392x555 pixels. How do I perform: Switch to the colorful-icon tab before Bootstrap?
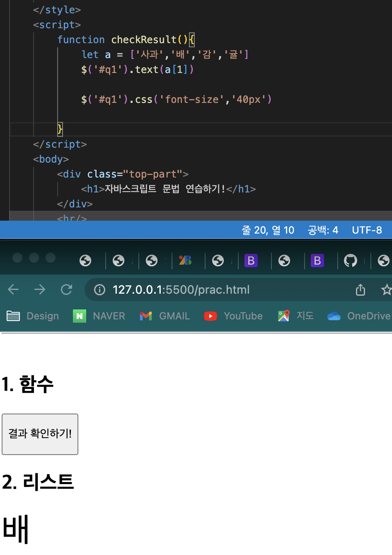pos(185,260)
